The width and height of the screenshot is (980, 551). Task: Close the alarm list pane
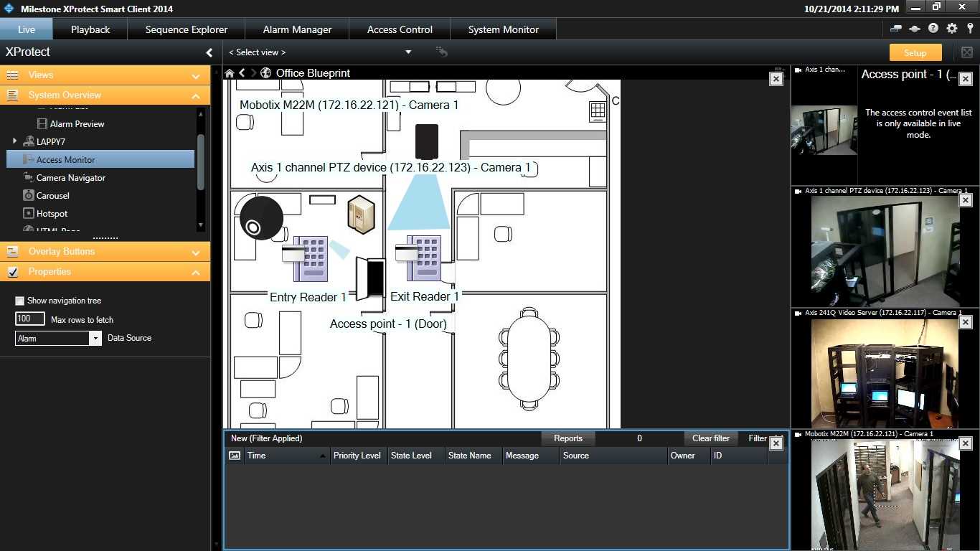coord(776,443)
